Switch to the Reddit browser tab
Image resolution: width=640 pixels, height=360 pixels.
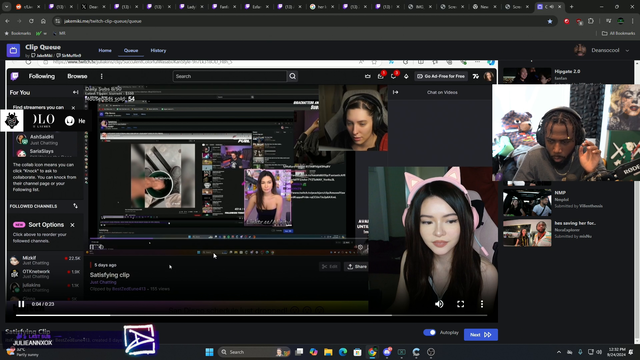[x=27, y=7]
